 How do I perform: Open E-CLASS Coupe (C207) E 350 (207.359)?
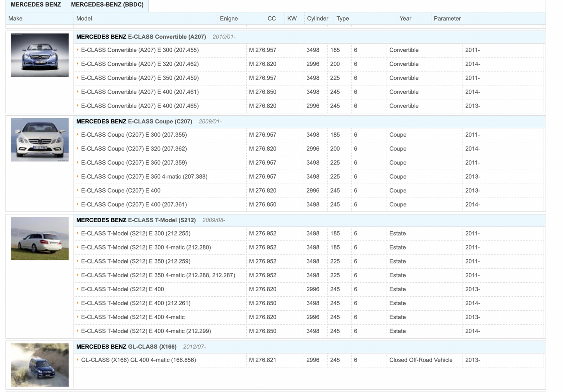click(134, 163)
